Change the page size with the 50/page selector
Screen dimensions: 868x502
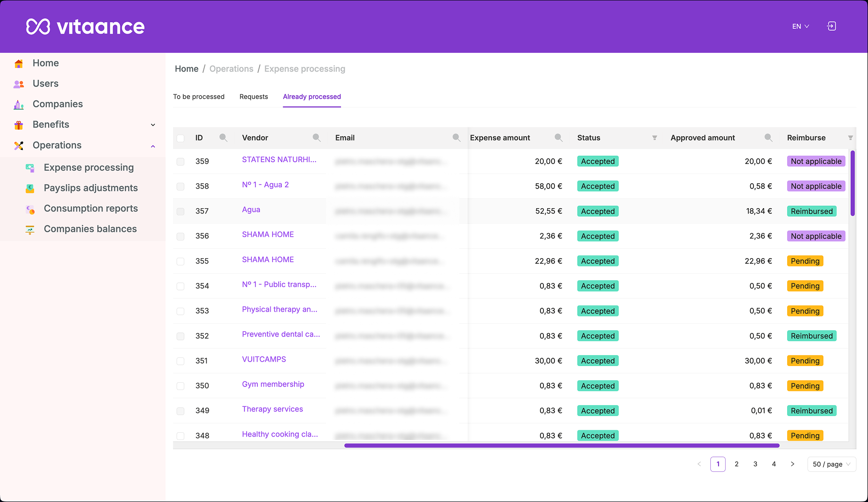click(x=831, y=464)
